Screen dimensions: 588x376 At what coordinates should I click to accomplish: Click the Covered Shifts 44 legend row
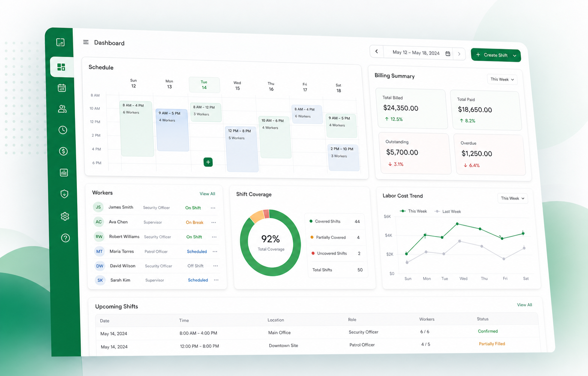335,222
